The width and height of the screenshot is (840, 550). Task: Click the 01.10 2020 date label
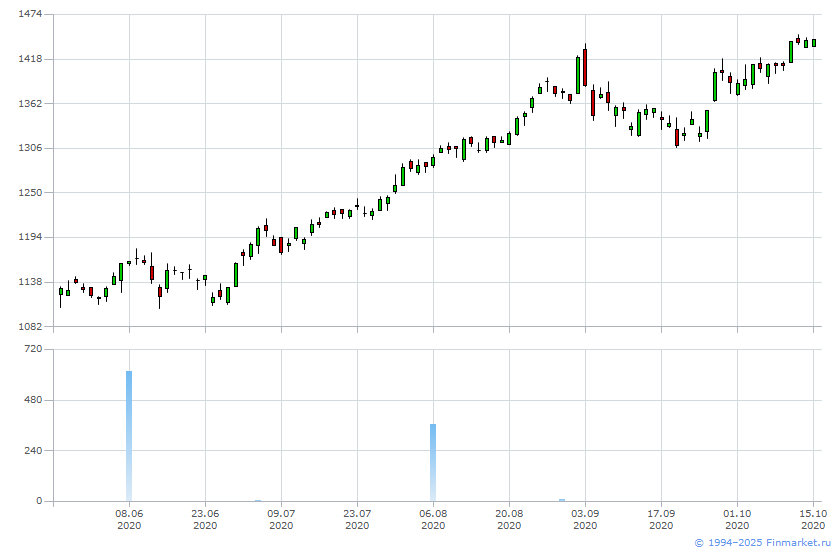[737, 519]
